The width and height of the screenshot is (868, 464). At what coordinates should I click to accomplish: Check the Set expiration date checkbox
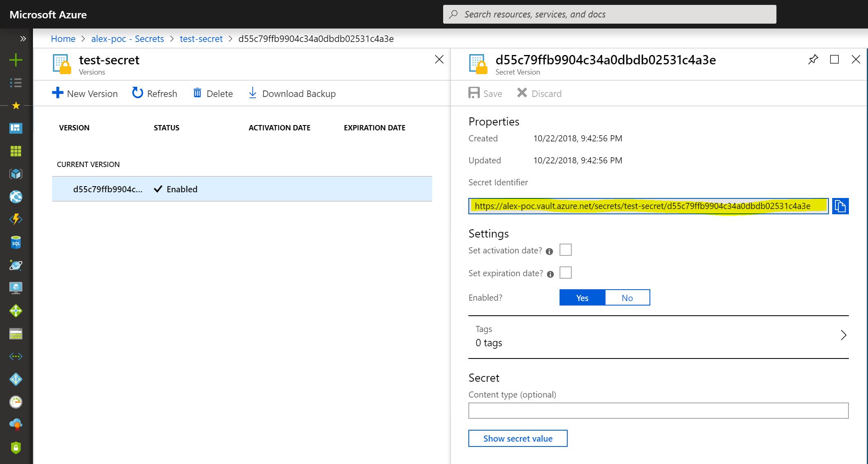pos(565,273)
